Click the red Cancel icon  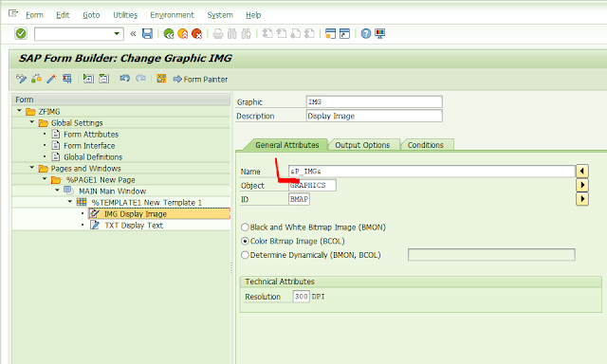pos(196,34)
